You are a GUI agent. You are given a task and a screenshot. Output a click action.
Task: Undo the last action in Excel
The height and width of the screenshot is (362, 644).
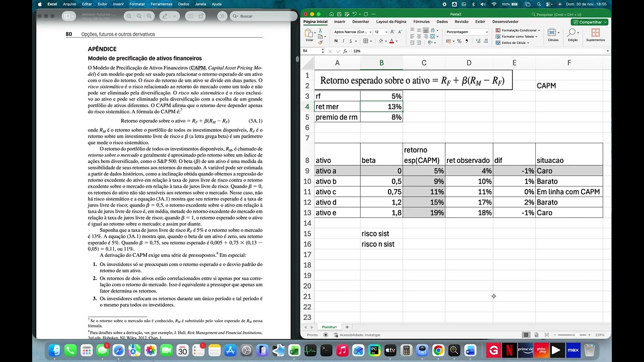tap(355, 14)
